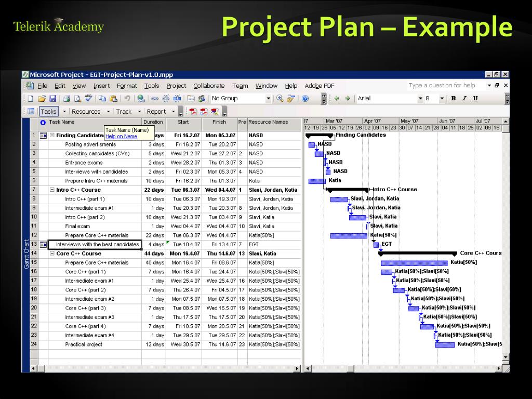The width and height of the screenshot is (532, 399).
Task: Select the Interviews with the best candidates cell
Action: [x=95, y=244]
